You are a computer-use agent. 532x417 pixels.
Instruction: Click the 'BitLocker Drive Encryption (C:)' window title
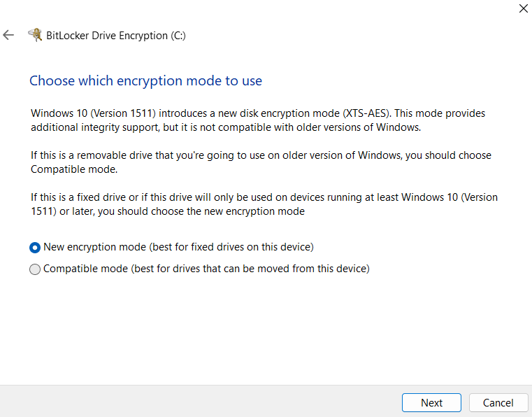pyautogui.click(x=116, y=36)
